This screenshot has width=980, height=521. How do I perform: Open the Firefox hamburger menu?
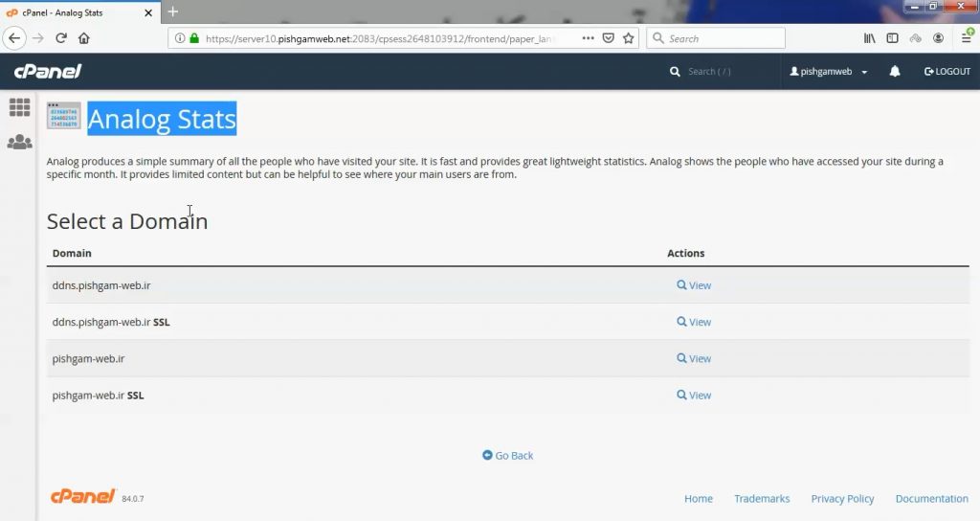click(967, 38)
